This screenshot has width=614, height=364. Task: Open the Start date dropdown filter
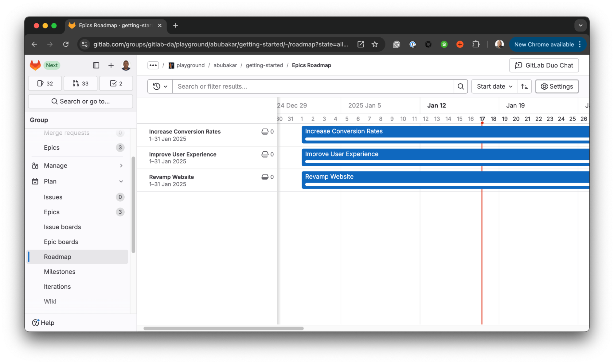(494, 86)
